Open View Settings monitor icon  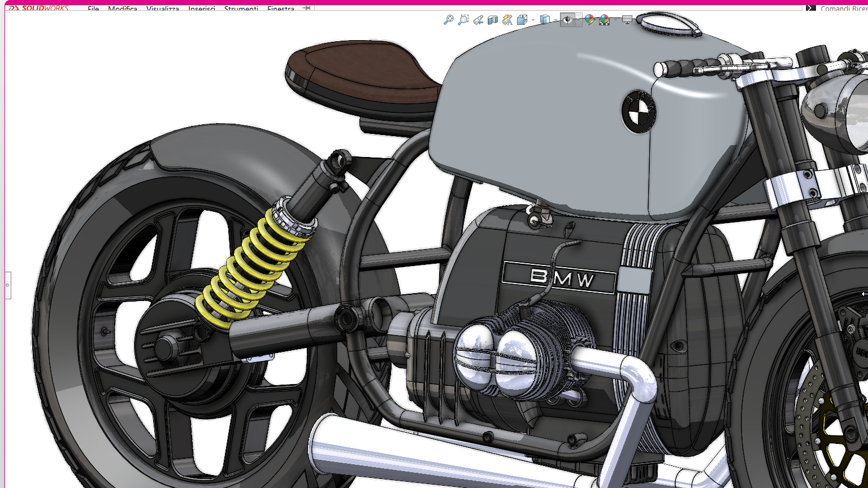coord(627,20)
